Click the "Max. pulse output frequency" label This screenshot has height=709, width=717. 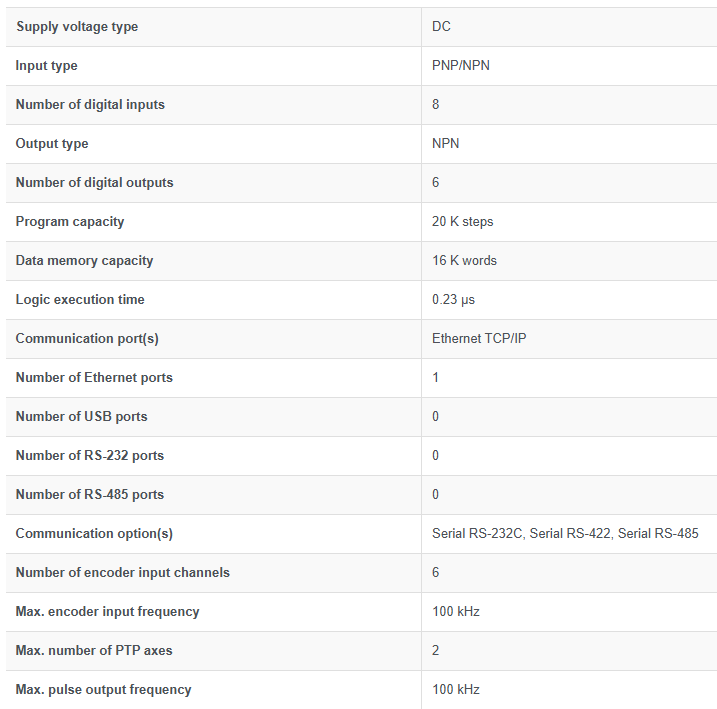[103, 690]
